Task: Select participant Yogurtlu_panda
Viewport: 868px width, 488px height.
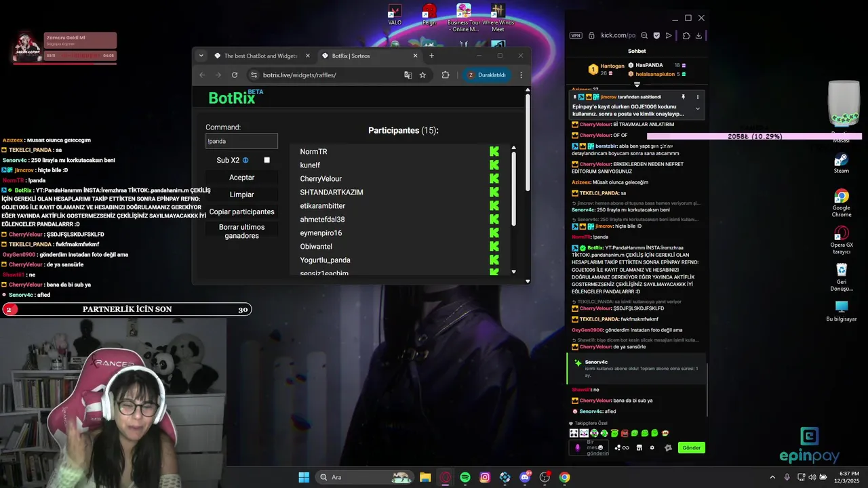Action: [325, 260]
